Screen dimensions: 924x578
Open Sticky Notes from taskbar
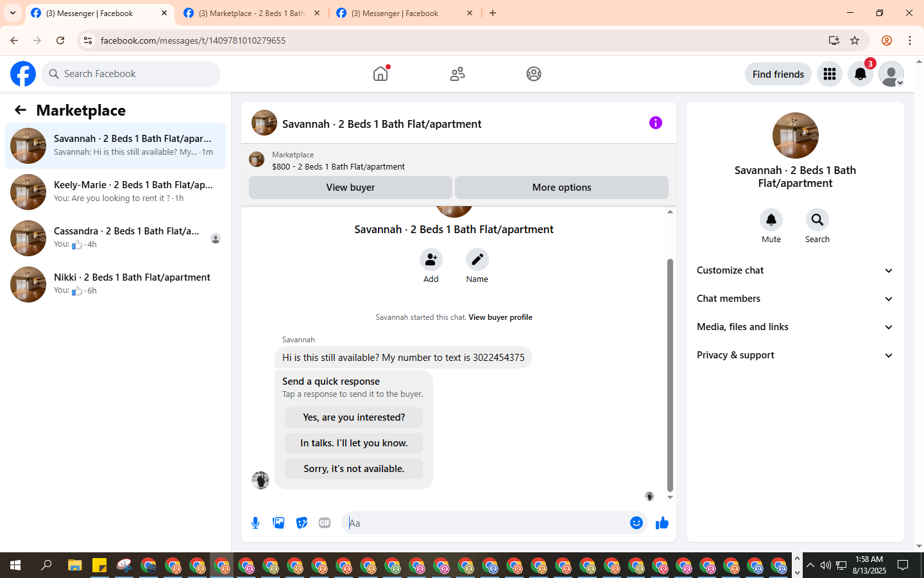coord(99,566)
